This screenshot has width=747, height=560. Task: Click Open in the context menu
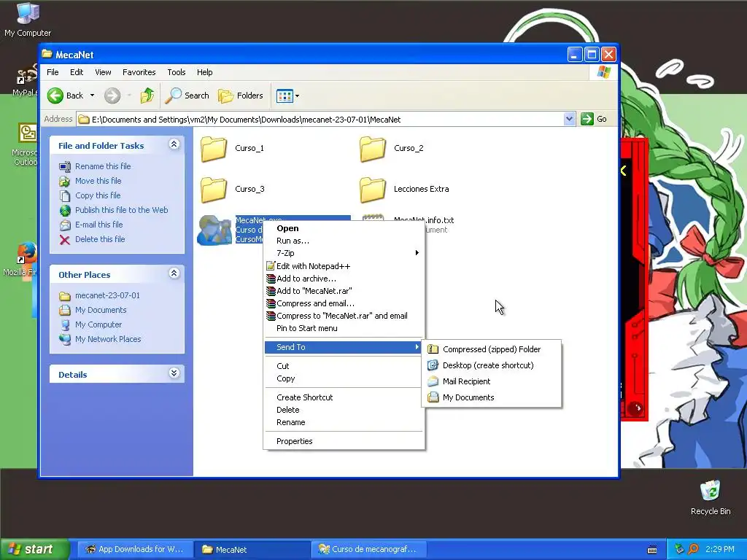(x=344, y=228)
